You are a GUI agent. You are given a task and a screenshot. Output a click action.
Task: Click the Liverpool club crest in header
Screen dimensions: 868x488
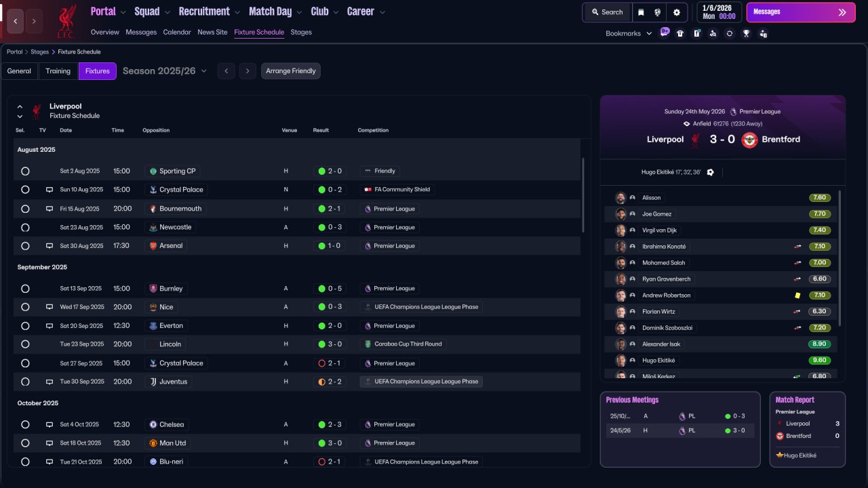(x=66, y=20)
